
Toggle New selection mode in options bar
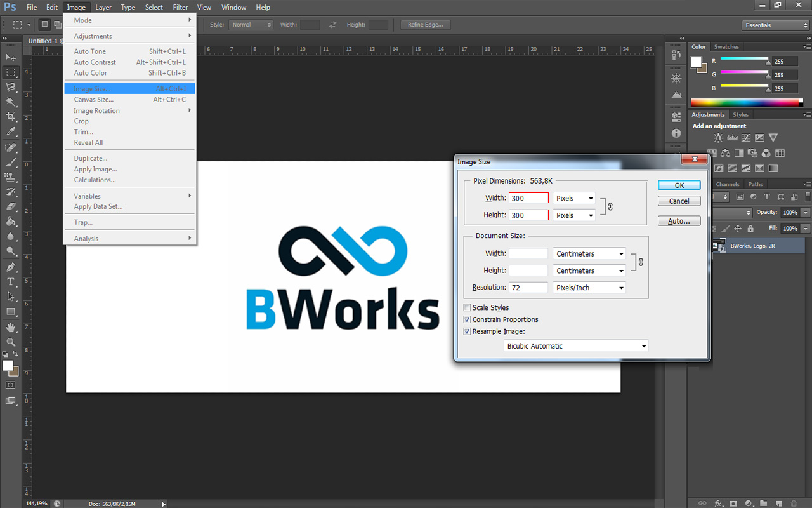44,25
